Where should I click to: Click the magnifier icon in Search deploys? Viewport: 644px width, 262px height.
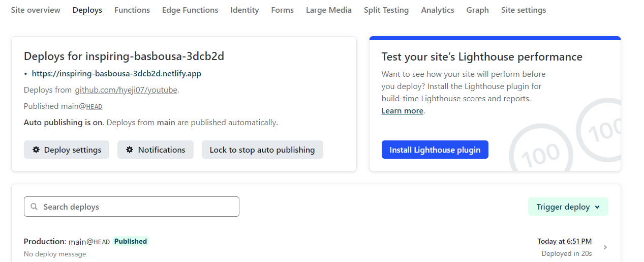pyautogui.click(x=35, y=207)
